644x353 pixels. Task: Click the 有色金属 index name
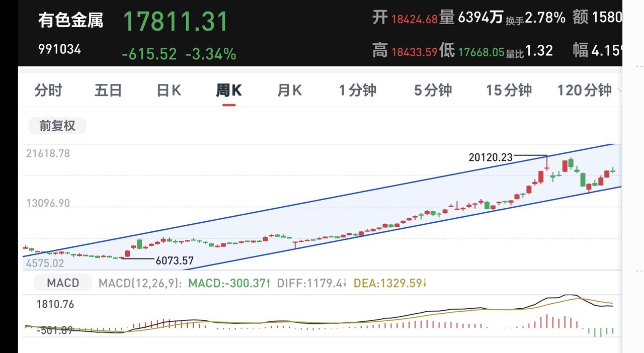pos(70,21)
